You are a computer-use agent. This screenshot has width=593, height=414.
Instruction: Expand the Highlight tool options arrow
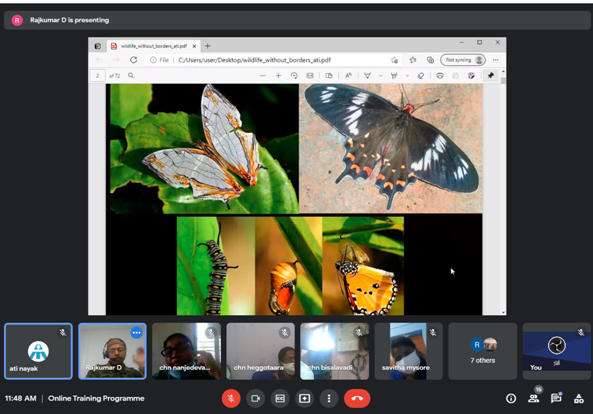(x=407, y=76)
